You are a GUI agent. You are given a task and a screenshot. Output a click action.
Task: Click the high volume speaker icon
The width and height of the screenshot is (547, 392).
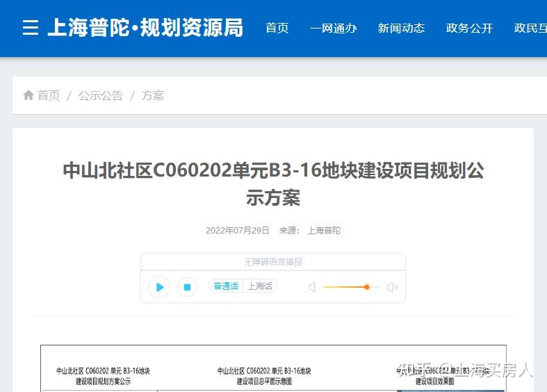tap(392, 287)
